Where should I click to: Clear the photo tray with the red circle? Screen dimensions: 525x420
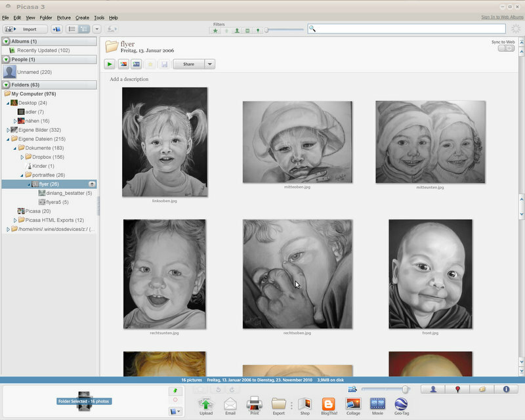click(175, 400)
